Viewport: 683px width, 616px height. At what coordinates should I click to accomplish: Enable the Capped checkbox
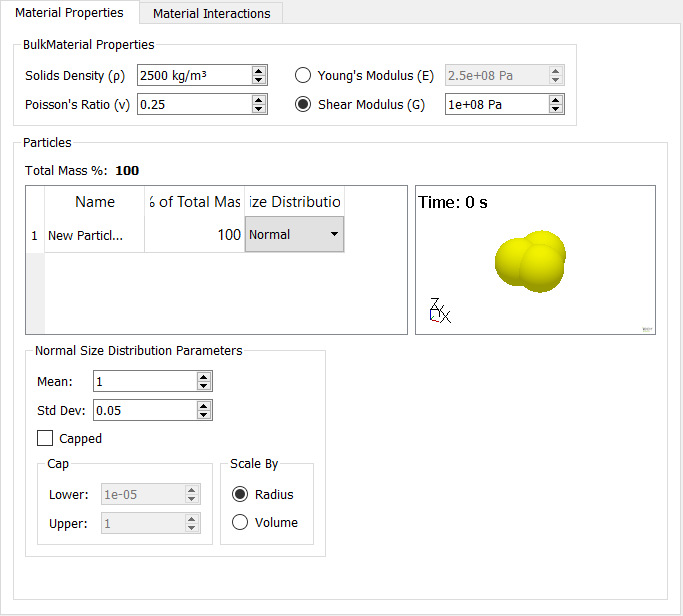point(45,438)
